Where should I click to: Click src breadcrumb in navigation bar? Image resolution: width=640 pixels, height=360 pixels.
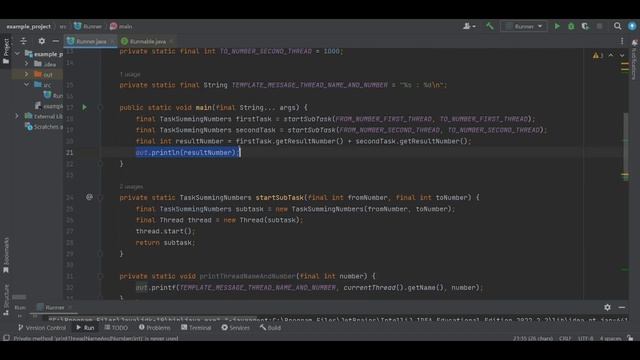[x=62, y=26]
